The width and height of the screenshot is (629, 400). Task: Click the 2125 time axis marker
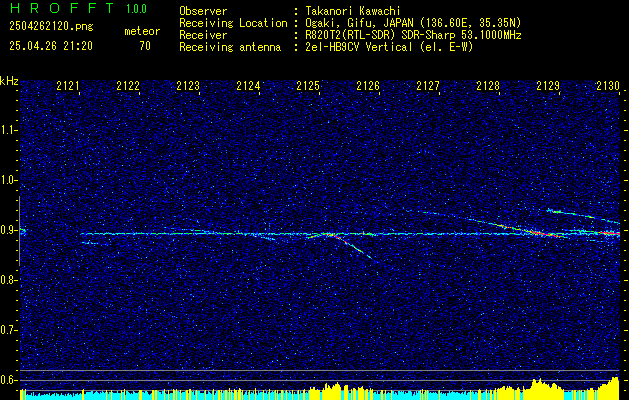[x=308, y=86]
